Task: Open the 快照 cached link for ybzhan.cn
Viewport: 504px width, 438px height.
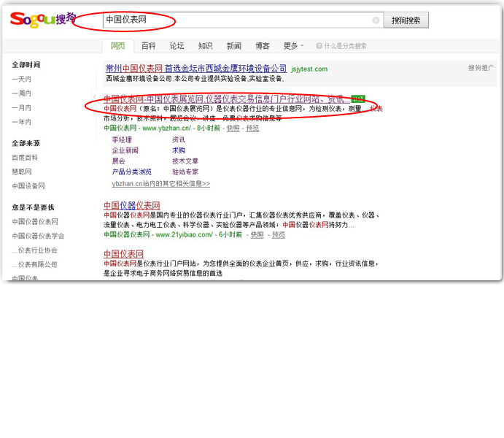Action: (x=233, y=128)
